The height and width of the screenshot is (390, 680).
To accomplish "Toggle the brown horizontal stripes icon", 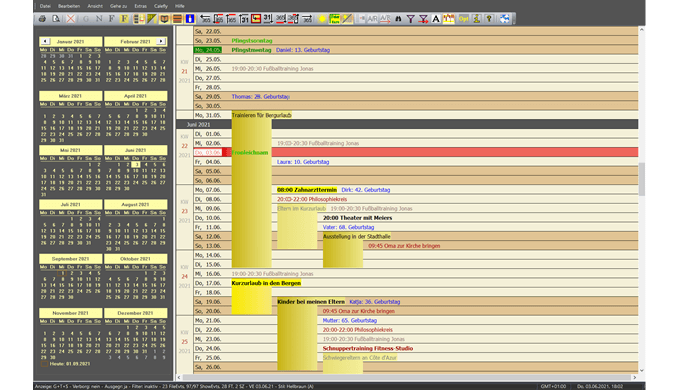I will 177,19.
